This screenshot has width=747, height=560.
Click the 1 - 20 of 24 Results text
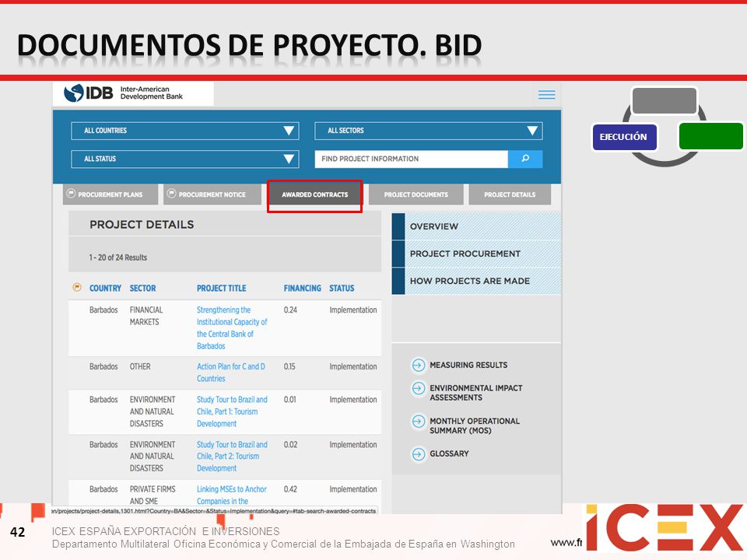tap(117, 257)
